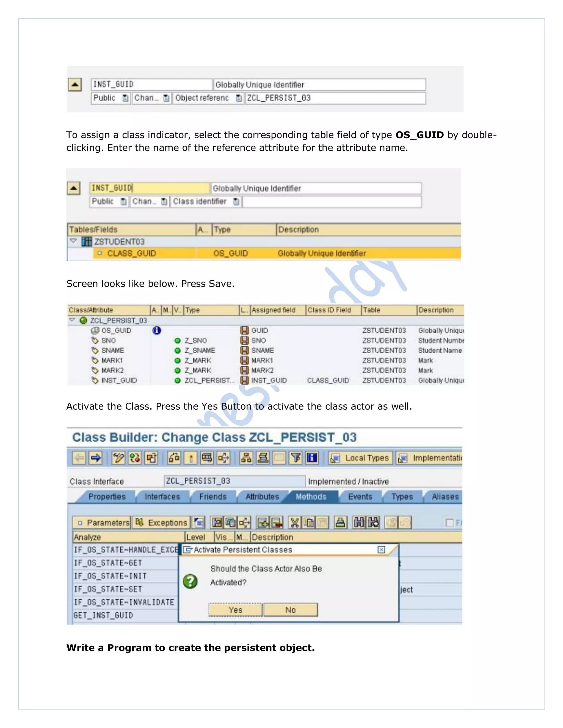Activate the class with the matchstick icon
Viewport: 563px width, 728px height.
191,458
